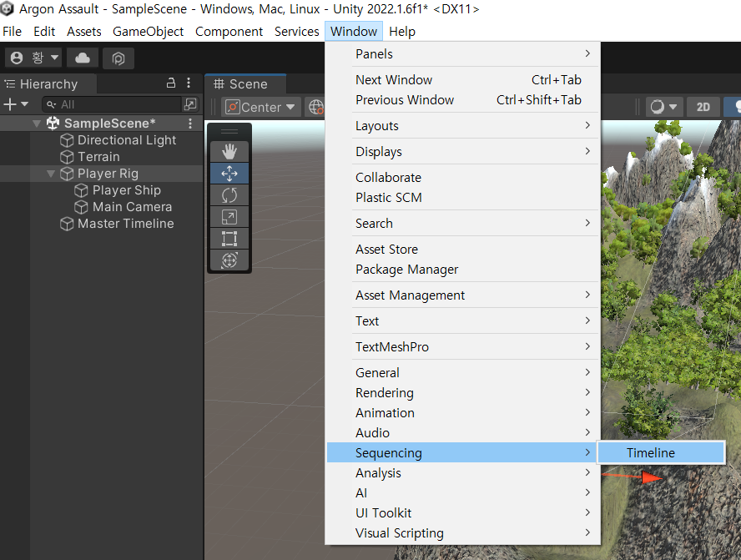Expand the TextMeshPro submenu
741x560 pixels.
462,347
